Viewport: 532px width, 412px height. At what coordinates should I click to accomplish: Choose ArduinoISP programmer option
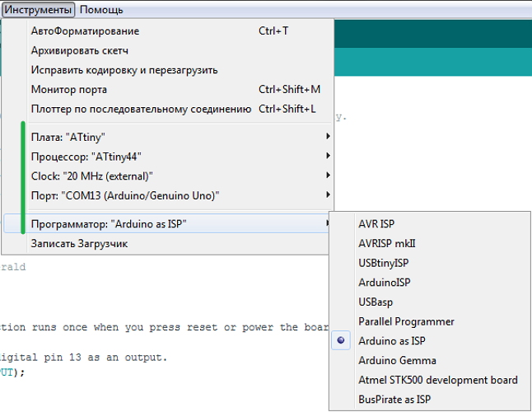point(385,283)
